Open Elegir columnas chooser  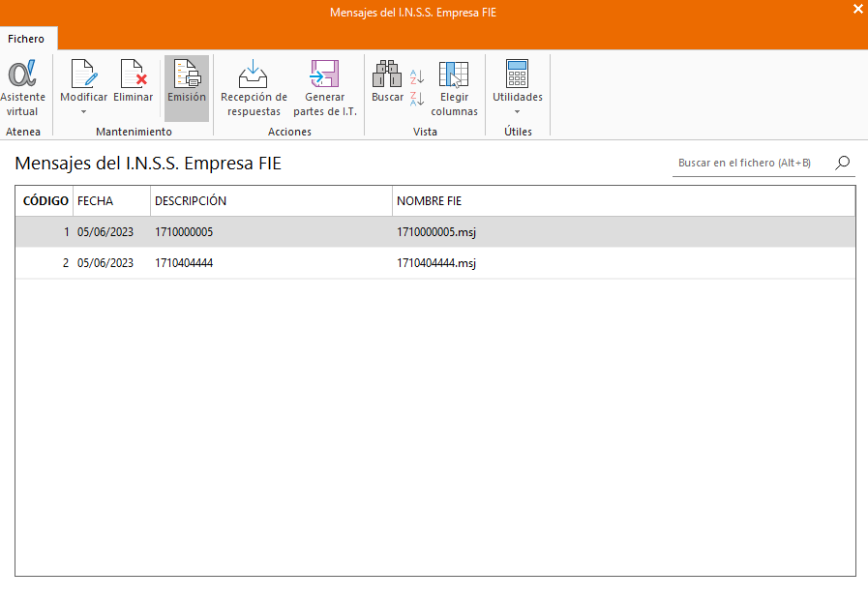coord(454,75)
